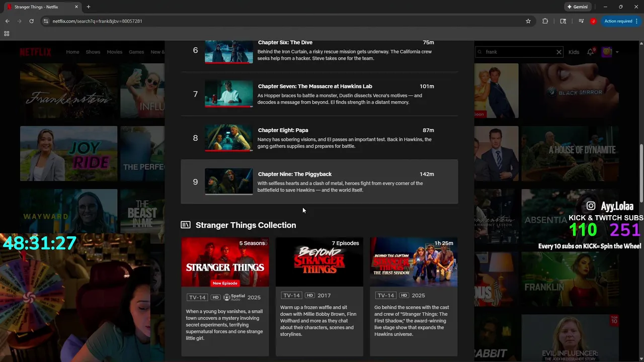Open the Movies menu item
The height and width of the screenshot is (362, 644).
[114, 52]
